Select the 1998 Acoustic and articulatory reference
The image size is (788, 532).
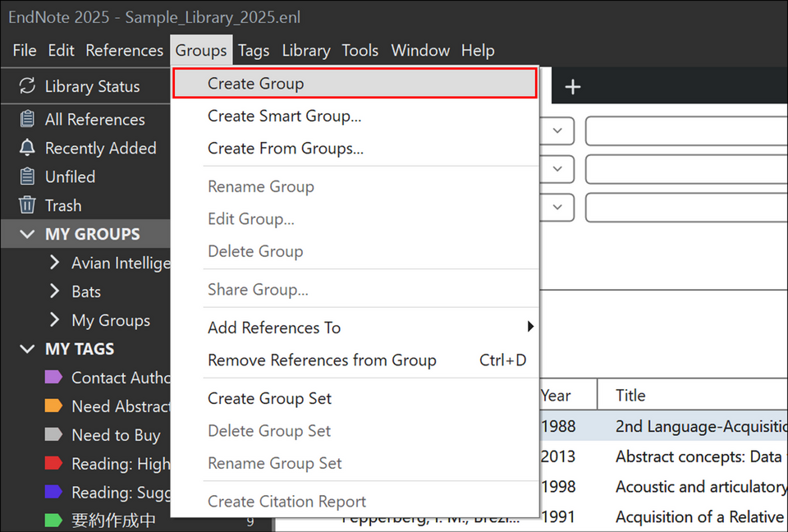coord(663,487)
